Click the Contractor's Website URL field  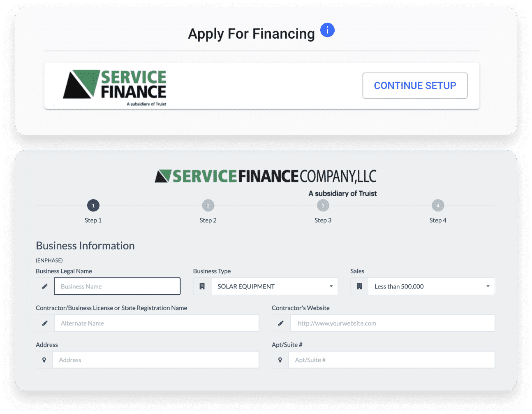pos(393,323)
